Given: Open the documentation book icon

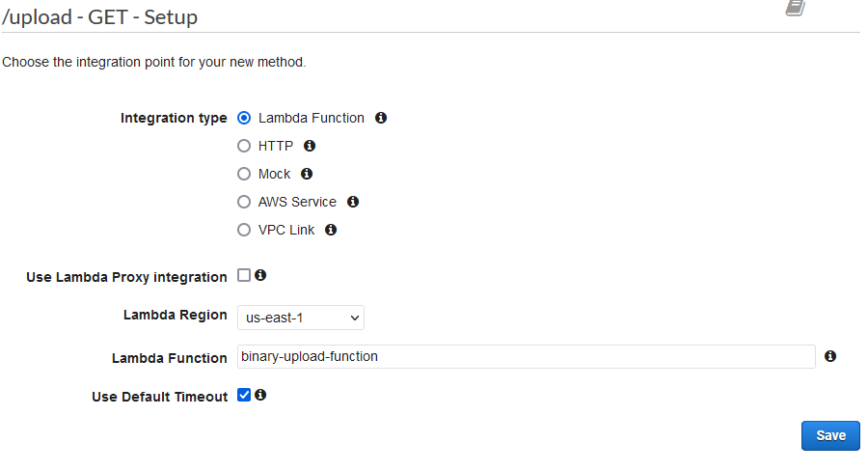Looking at the screenshot, I should 796,8.
